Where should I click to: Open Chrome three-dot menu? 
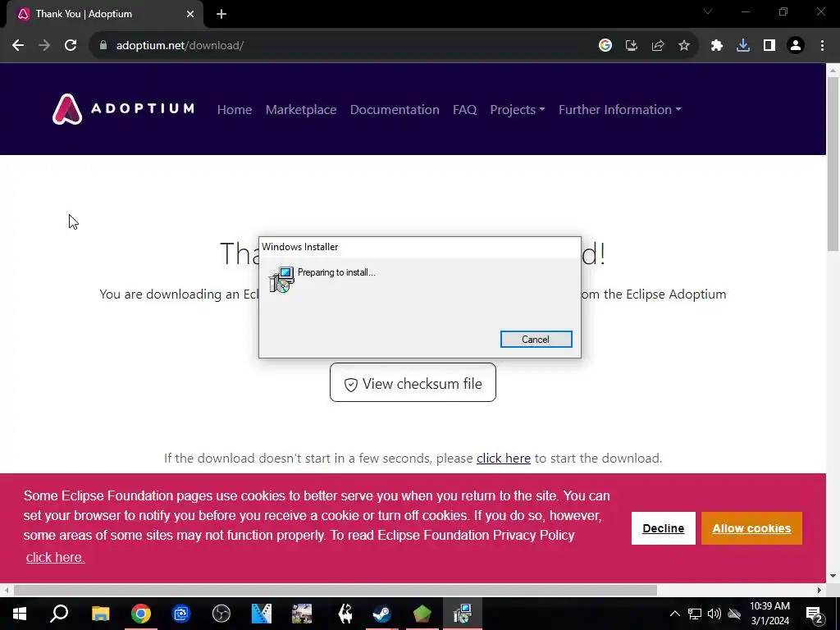pyautogui.click(x=822, y=46)
